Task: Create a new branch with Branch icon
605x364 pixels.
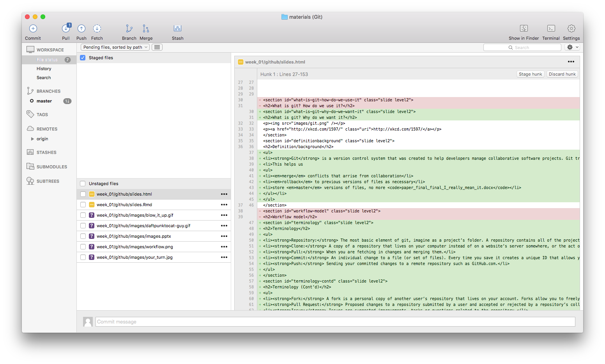Action: pos(129,29)
